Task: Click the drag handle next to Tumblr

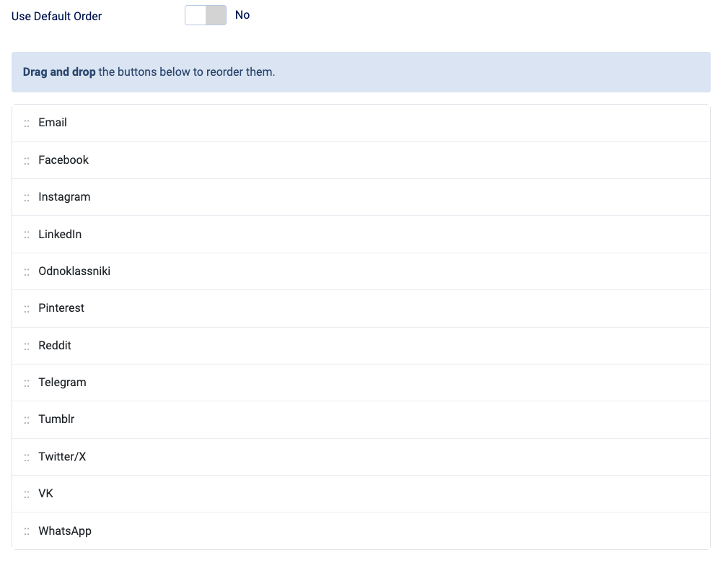Action: 27,419
